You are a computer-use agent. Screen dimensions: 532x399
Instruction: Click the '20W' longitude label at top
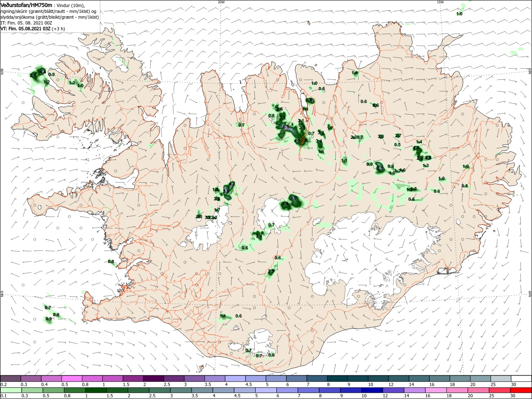221,2
